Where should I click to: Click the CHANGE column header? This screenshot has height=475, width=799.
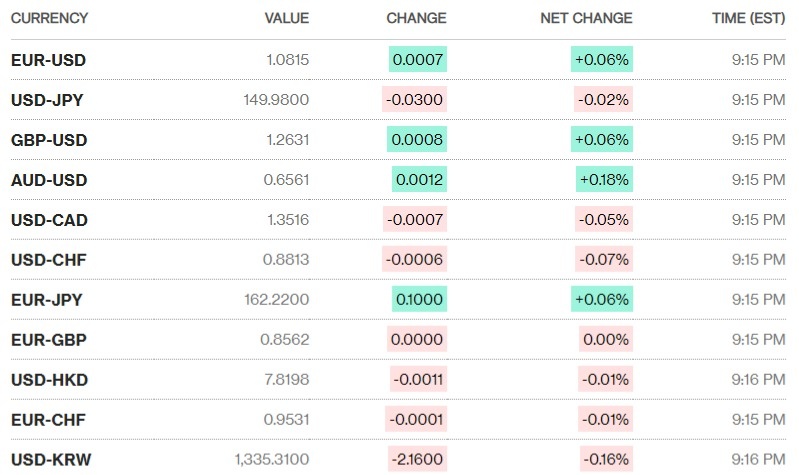[416, 18]
